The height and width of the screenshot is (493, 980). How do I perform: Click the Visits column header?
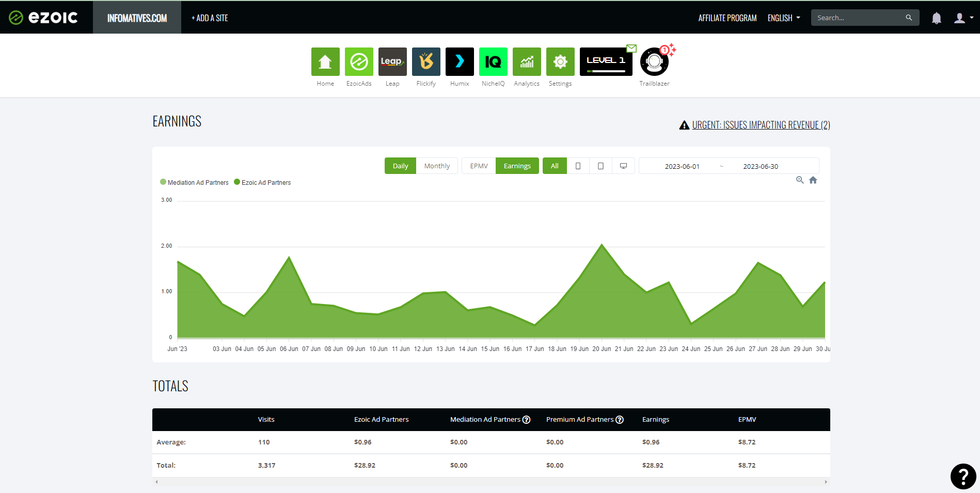tap(266, 420)
